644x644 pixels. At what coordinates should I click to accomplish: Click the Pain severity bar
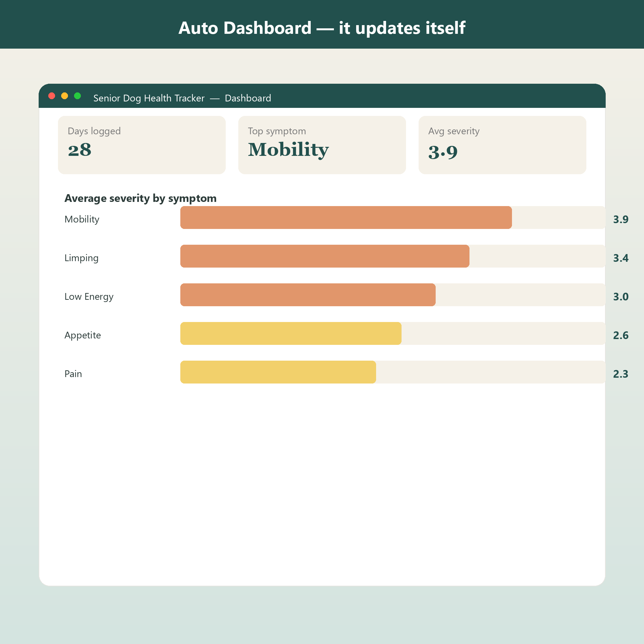pos(278,372)
